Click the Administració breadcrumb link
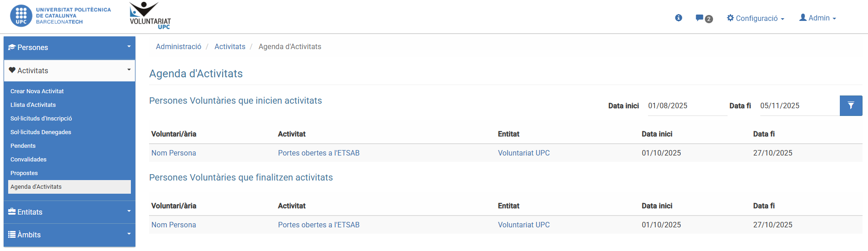 [179, 46]
